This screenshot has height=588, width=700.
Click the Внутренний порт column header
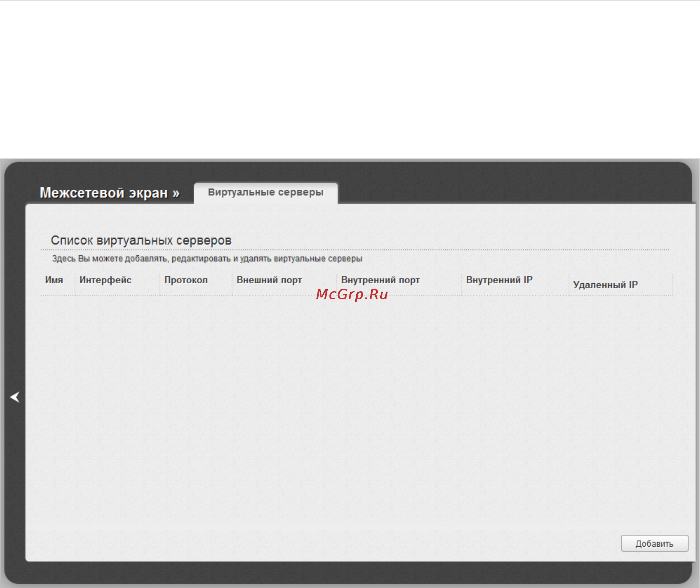pyautogui.click(x=380, y=280)
